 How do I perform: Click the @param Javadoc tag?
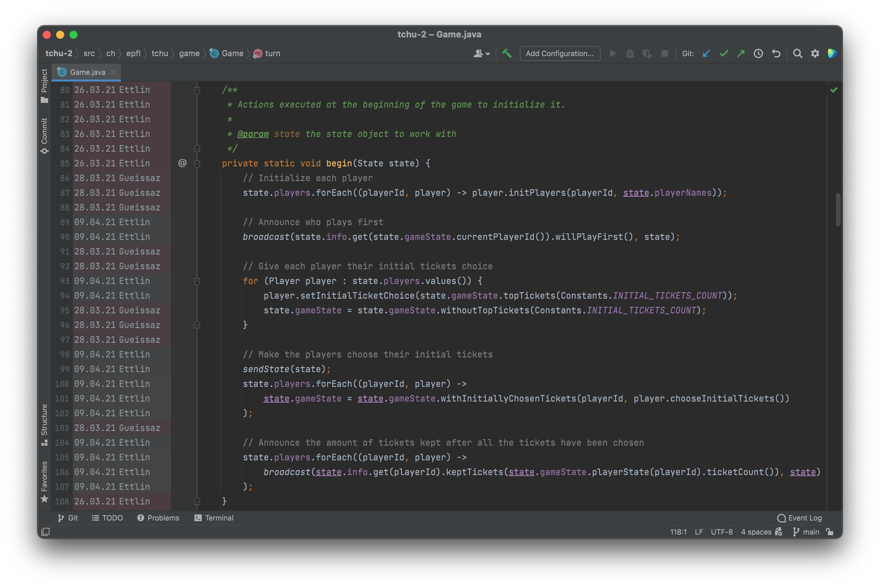coord(253,134)
